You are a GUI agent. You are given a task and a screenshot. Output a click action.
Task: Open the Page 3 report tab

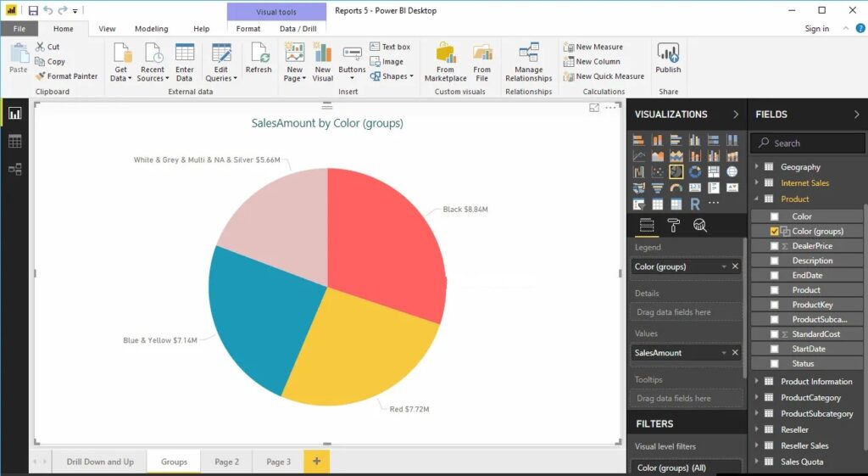point(278,462)
